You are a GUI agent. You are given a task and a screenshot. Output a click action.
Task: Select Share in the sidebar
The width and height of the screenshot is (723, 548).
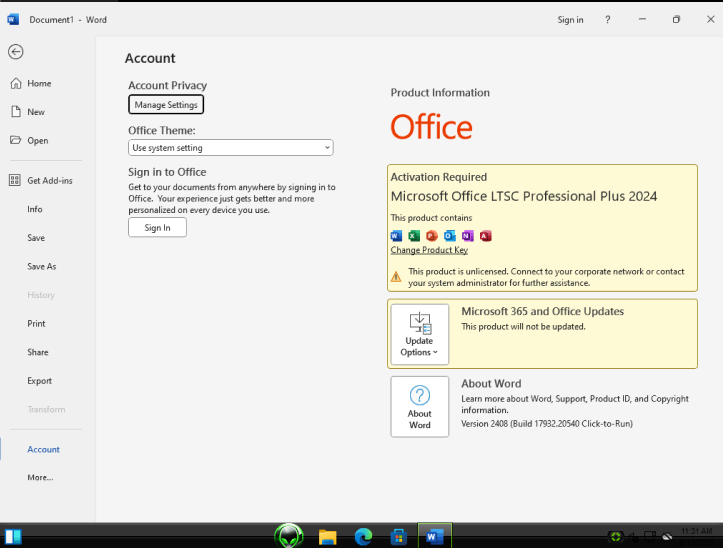(x=37, y=352)
